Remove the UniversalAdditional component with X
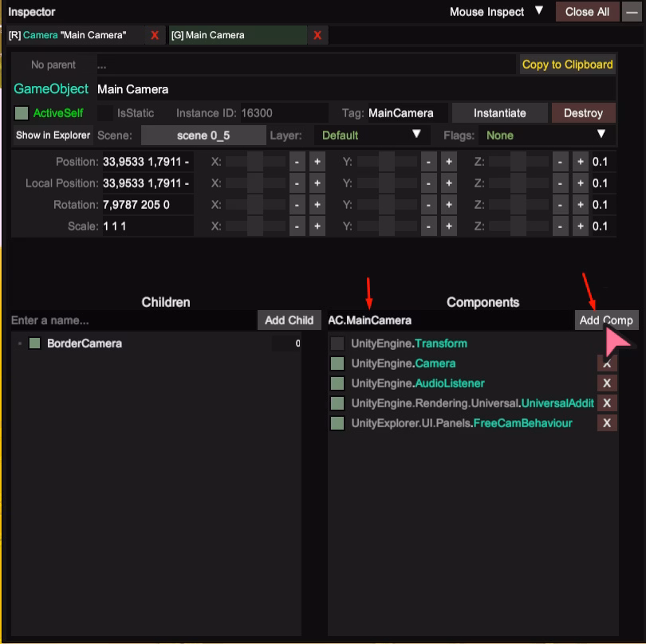Screen dimensions: 646x644 (607, 403)
